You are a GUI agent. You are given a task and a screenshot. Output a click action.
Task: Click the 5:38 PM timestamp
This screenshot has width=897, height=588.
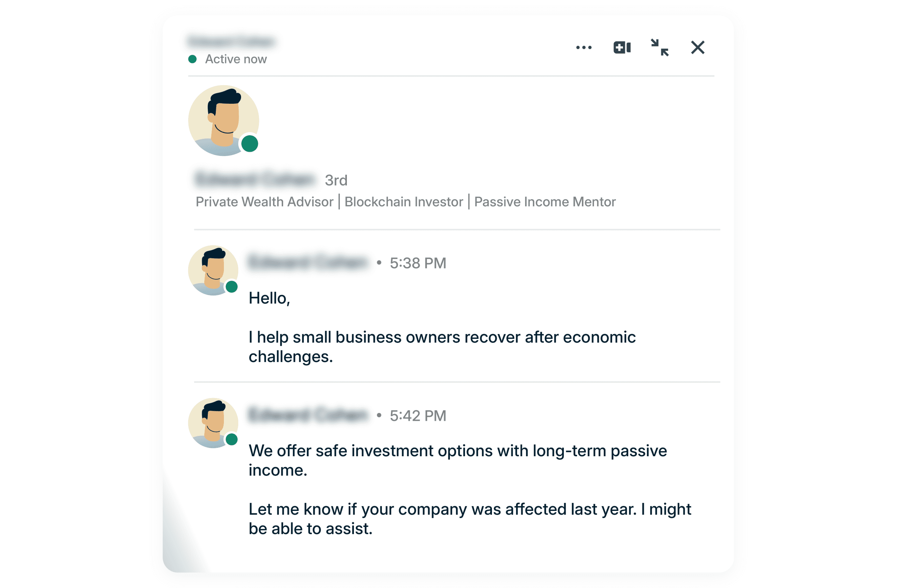[x=418, y=263]
